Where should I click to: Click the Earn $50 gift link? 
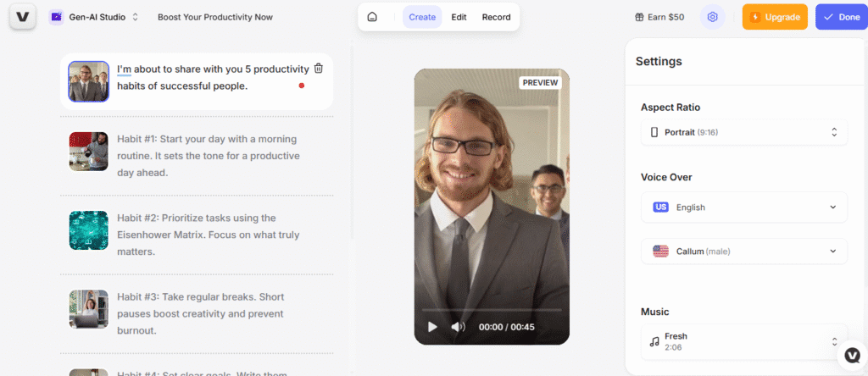coord(659,17)
